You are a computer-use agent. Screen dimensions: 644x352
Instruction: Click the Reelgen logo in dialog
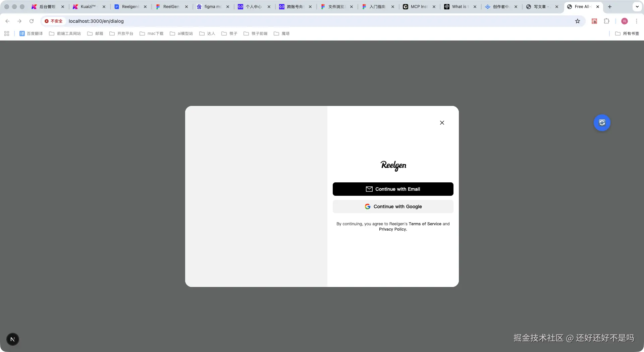tap(393, 166)
